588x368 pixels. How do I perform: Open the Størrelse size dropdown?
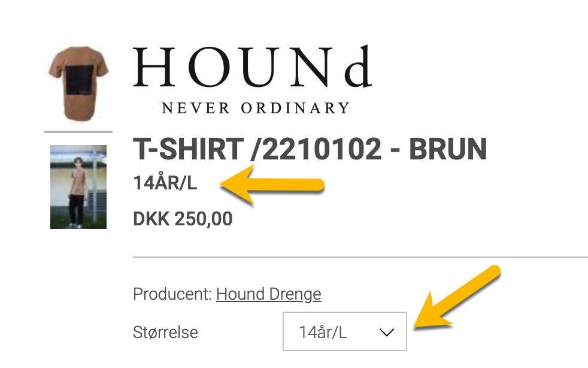tap(344, 331)
